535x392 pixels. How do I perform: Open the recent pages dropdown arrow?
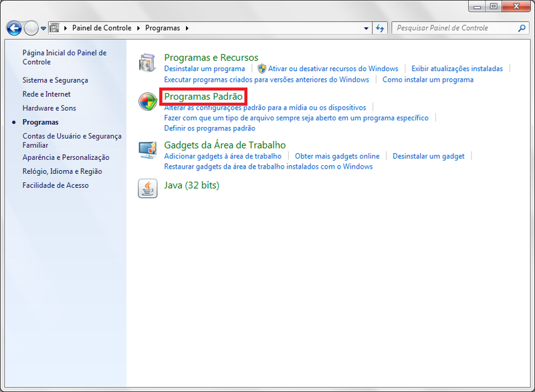pyautogui.click(x=43, y=29)
